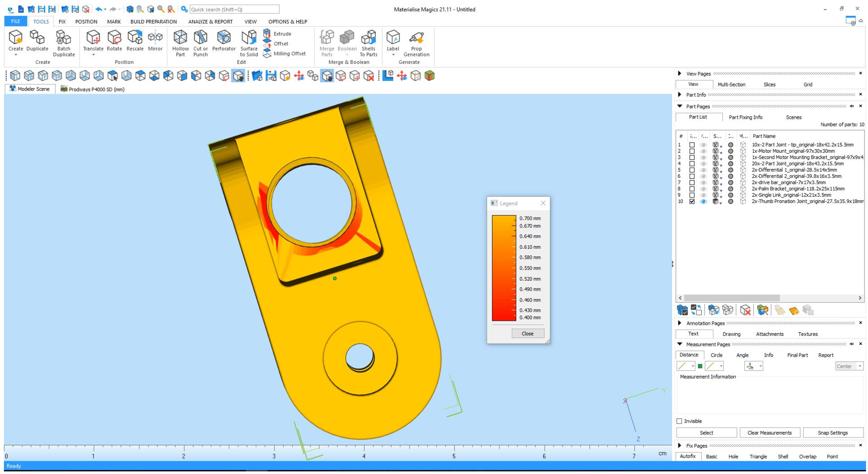Select the Cut or Punch tool
The height and width of the screenshot is (474, 868).
coord(200,38)
